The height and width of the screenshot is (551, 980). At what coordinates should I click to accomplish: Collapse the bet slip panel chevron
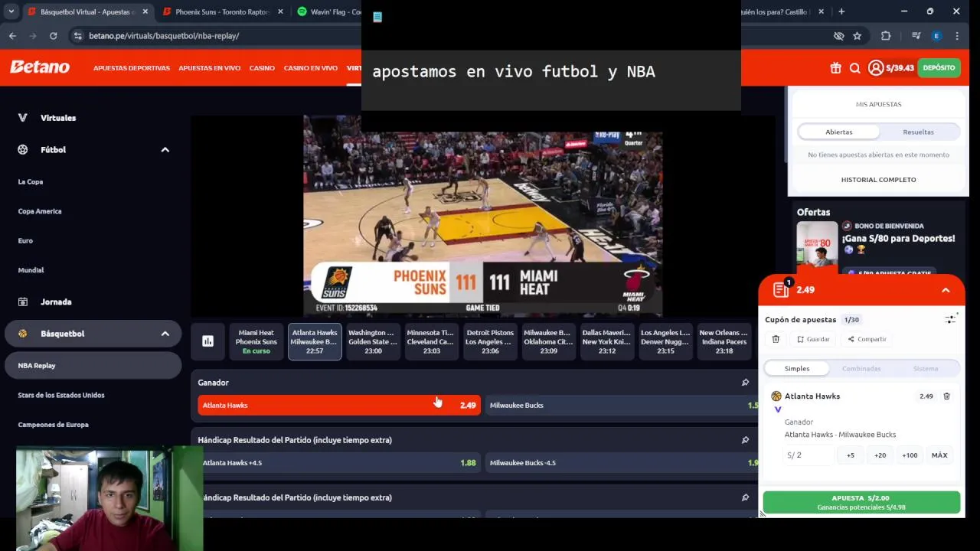(x=946, y=290)
